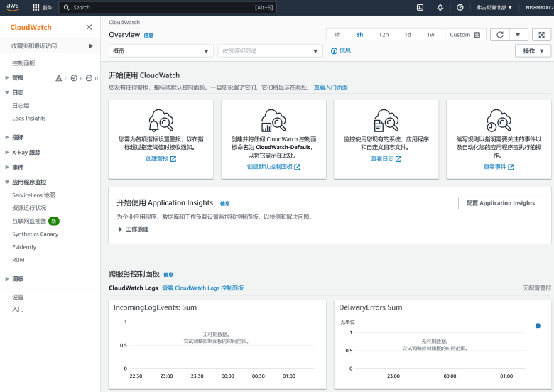Open the AWS services grid menu

pyautogui.click(x=36, y=7)
